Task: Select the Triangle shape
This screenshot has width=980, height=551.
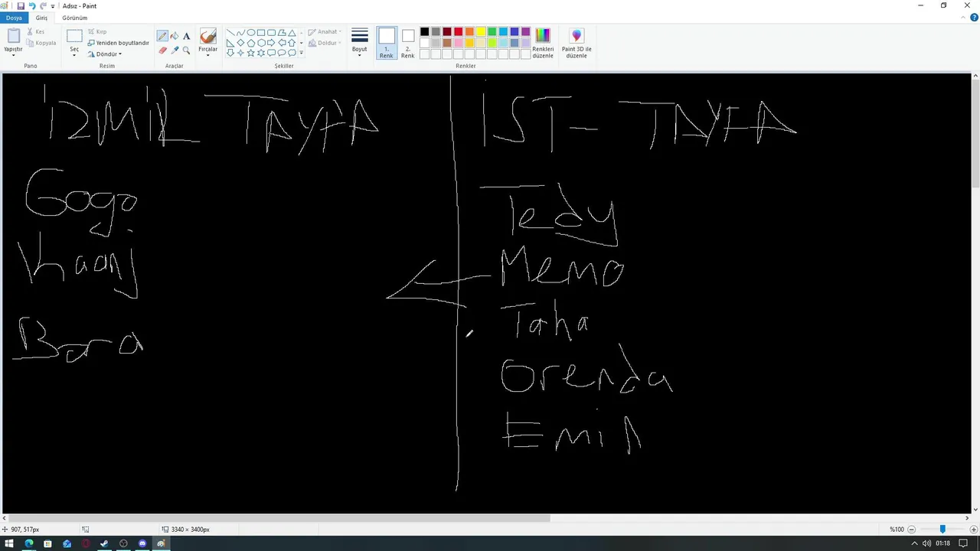Action: (x=292, y=32)
